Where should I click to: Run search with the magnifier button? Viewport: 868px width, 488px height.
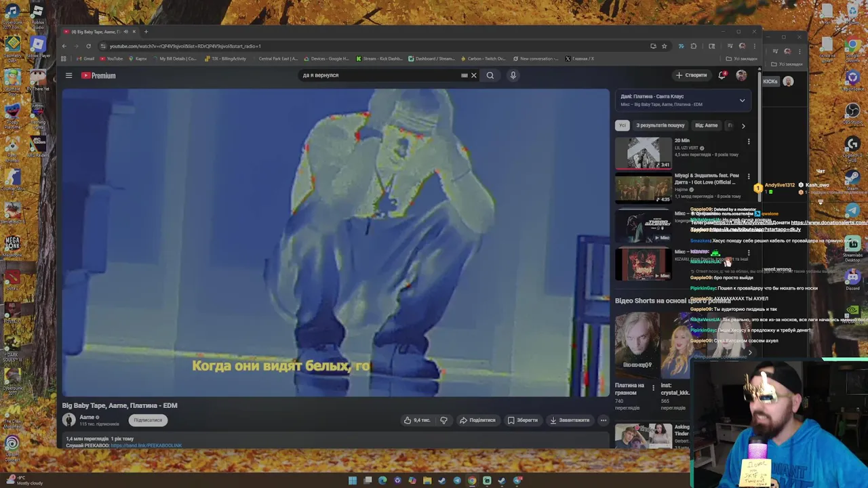coord(490,75)
